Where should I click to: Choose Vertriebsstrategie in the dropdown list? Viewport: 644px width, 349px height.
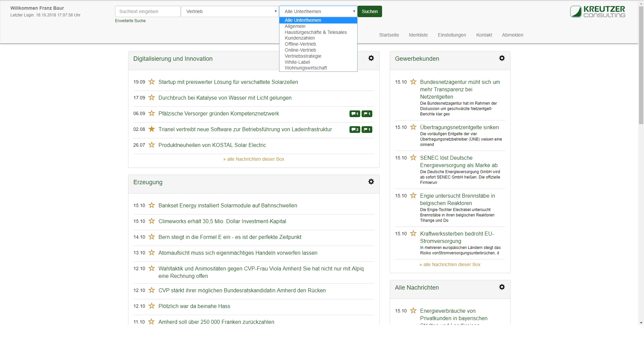(303, 56)
